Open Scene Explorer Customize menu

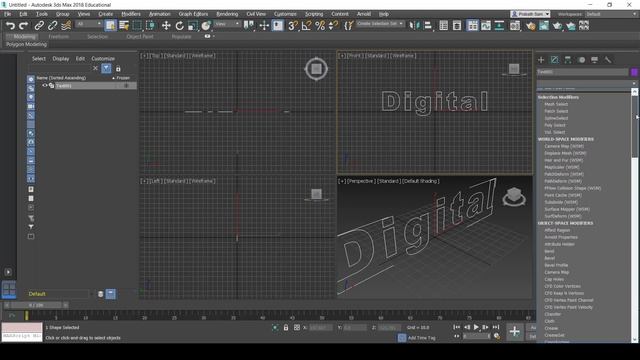coord(103,58)
